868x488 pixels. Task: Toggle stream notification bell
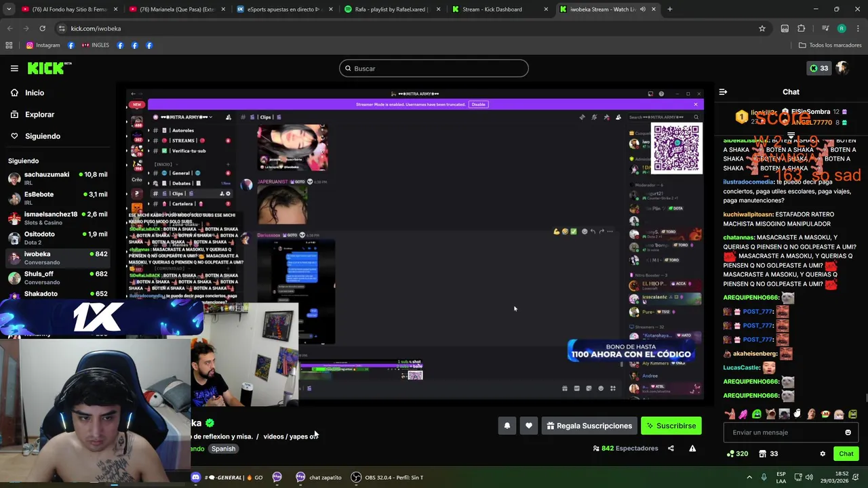507,426
